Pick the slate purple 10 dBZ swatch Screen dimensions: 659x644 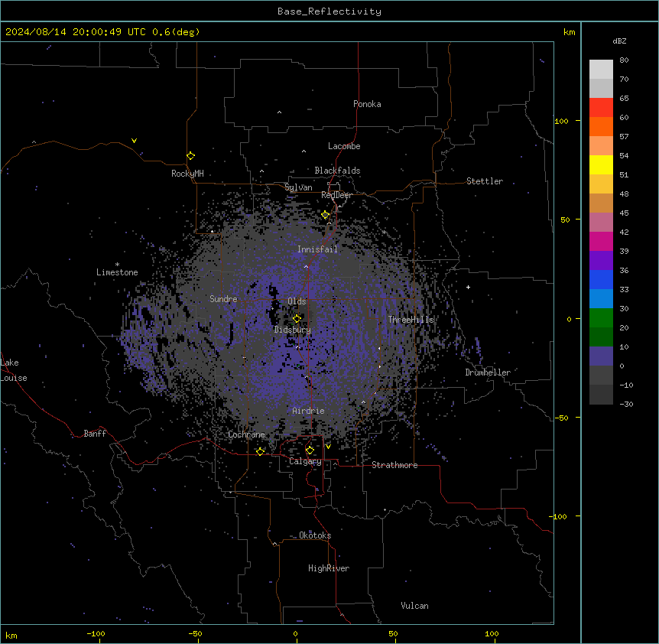click(601, 356)
